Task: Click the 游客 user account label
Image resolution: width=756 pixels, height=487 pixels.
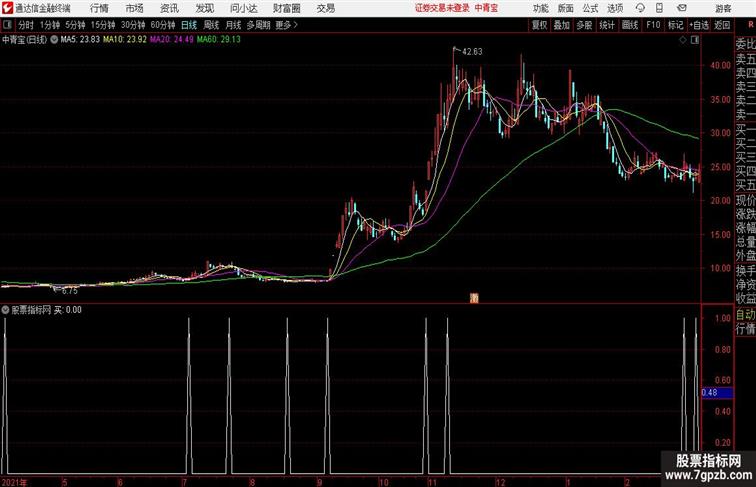Action: coord(723,8)
